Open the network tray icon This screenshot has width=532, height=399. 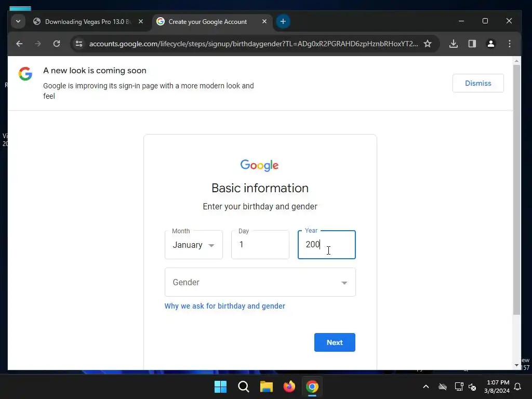459,387
